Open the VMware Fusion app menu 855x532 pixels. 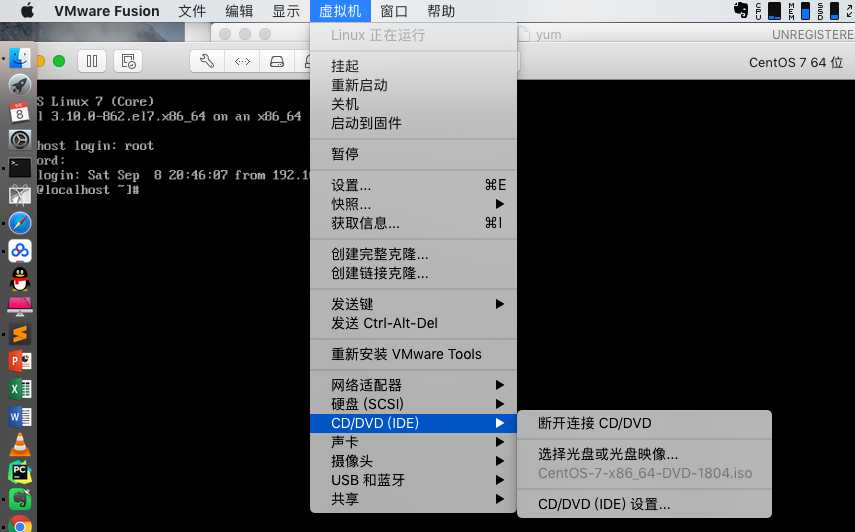107,11
